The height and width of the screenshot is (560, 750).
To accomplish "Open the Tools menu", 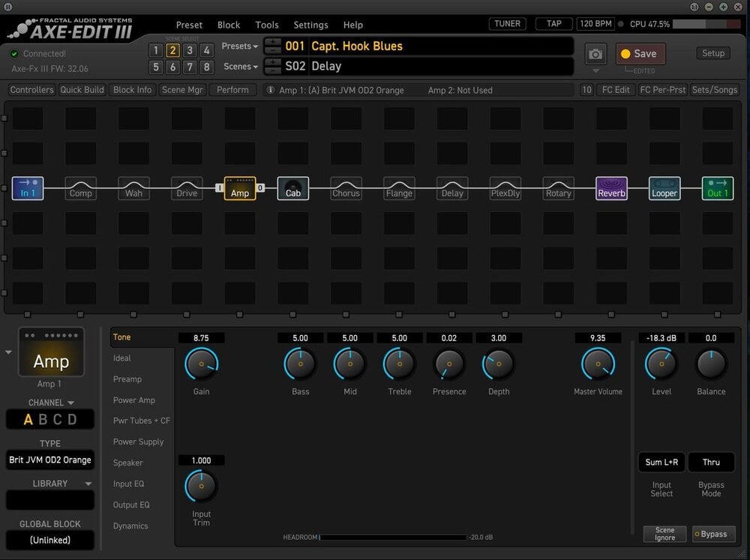I will tap(267, 25).
